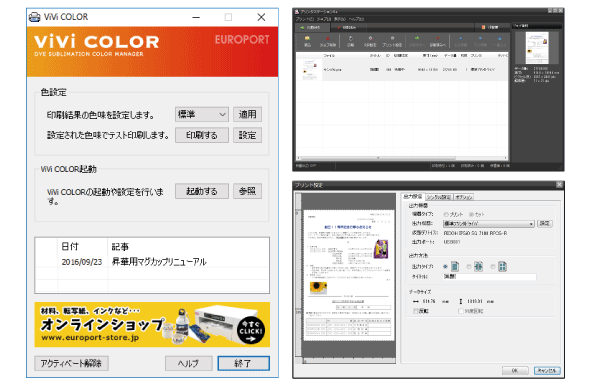
Task: Click the printer icon in ViVi COLOR title bar
Action: (x=35, y=17)
